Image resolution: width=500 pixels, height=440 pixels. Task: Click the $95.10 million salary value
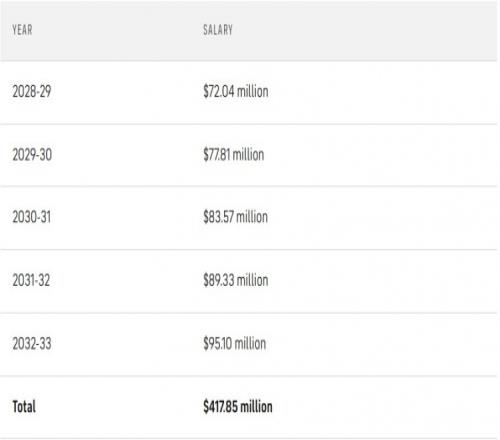click(x=235, y=344)
